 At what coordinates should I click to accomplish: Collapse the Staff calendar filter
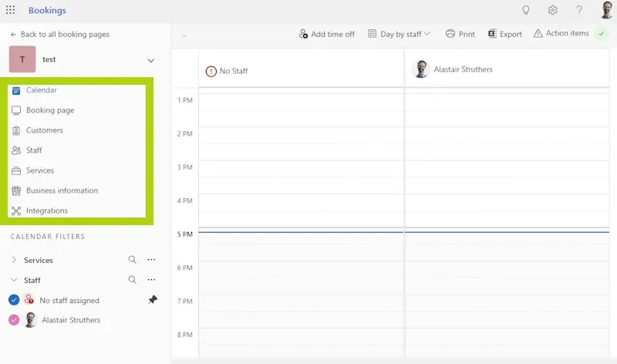point(14,280)
